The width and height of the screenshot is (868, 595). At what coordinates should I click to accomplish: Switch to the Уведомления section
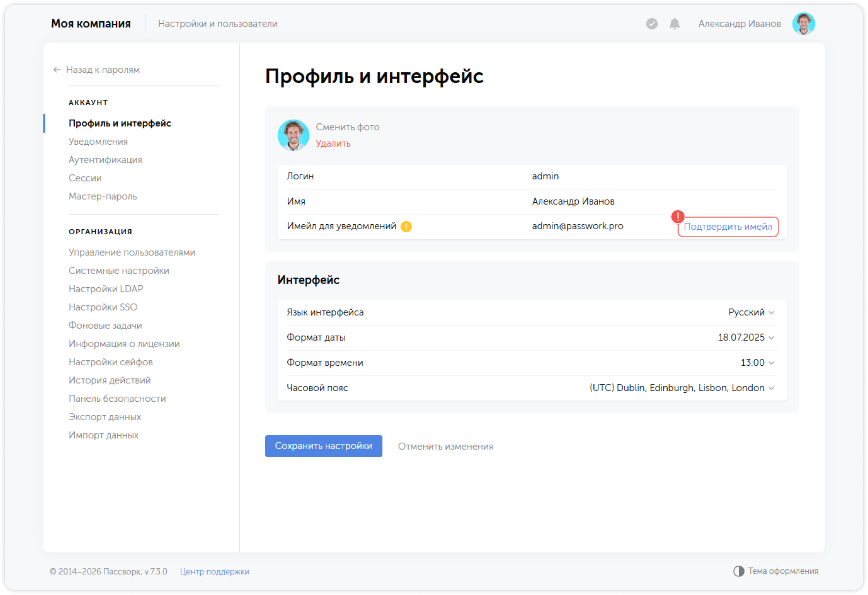98,141
